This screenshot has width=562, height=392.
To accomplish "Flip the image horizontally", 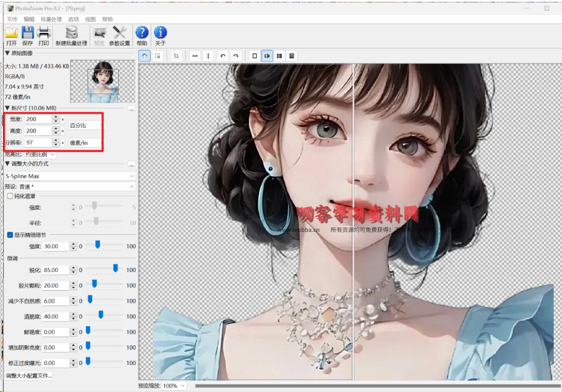I will coord(195,56).
